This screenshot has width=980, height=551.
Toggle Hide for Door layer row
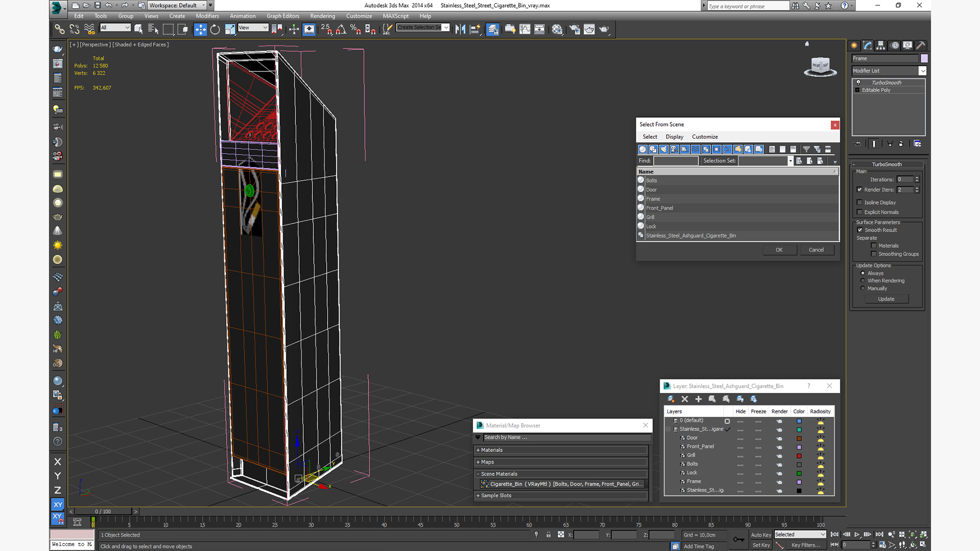[x=740, y=438]
